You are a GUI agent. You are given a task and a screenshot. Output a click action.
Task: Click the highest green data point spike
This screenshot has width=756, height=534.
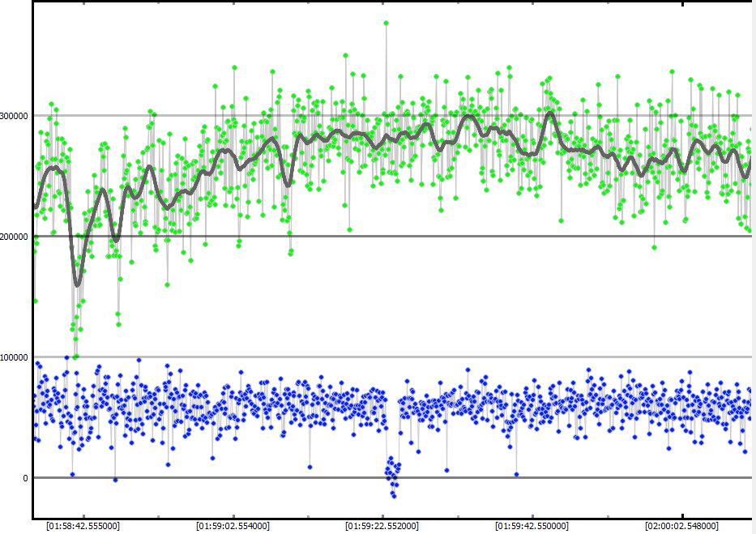[x=386, y=23]
